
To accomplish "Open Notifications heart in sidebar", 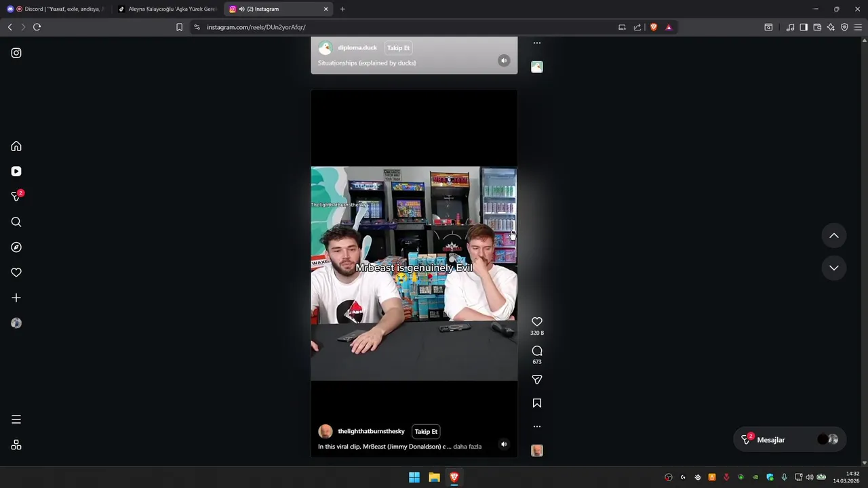I will [x=16, y=272].
